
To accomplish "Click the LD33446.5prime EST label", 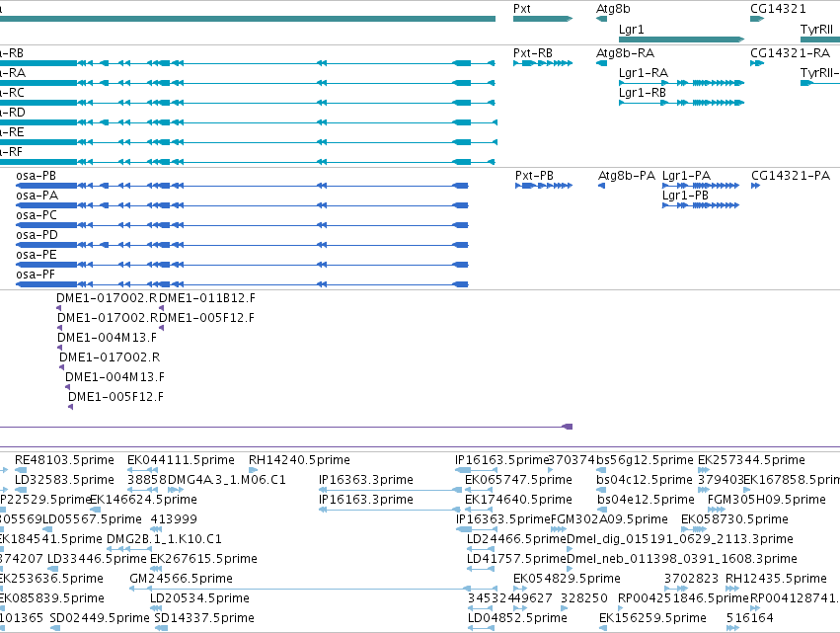I will 97,560.
